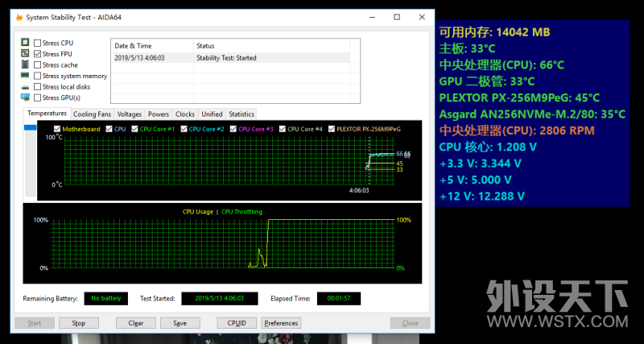Toggle the CPU Core #3 graph checkbox
644x344 pixels.
233,129
